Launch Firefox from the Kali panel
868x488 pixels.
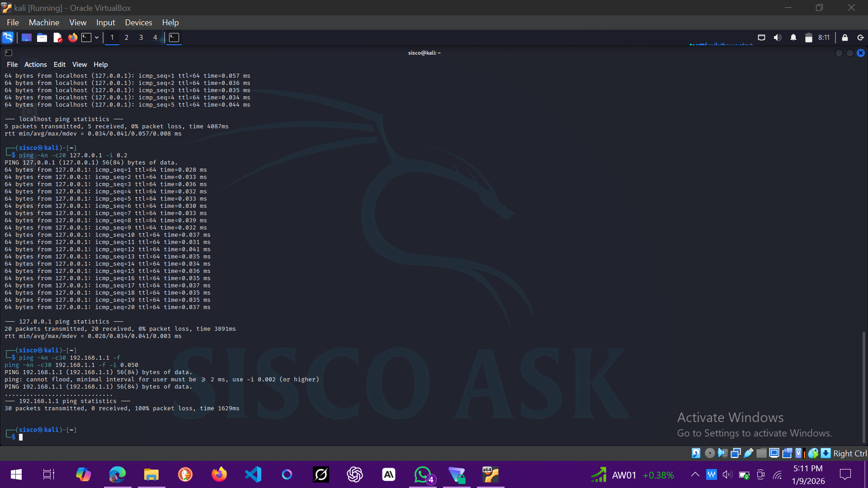tap(72, 38)
